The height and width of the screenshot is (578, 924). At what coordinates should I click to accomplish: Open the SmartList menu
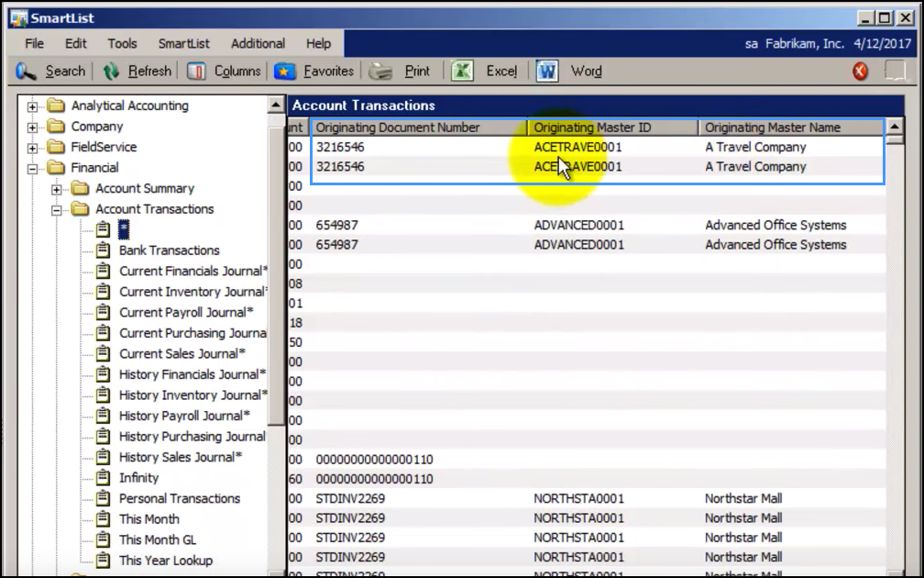pos(184,44)
